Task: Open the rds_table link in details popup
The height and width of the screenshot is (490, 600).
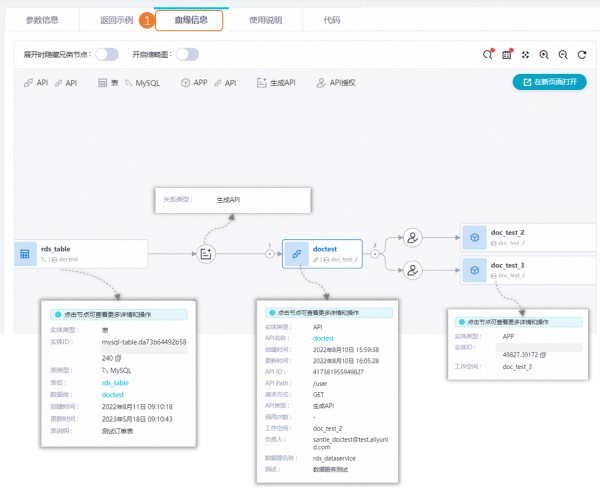Action: (116, 382)
